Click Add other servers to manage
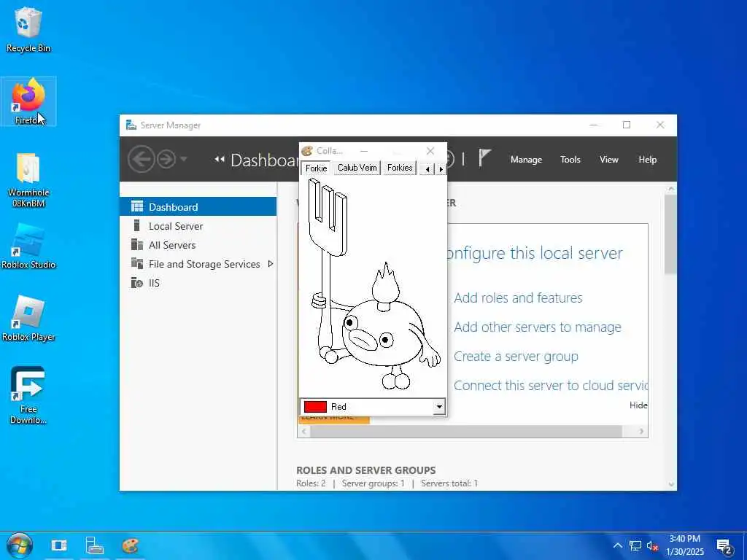This screenshot has width=747, height=560. pos(538,327)
